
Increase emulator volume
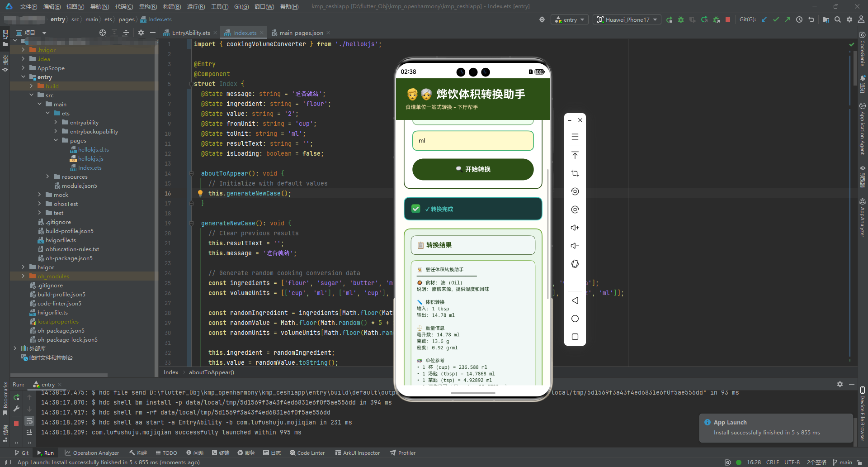575,228
